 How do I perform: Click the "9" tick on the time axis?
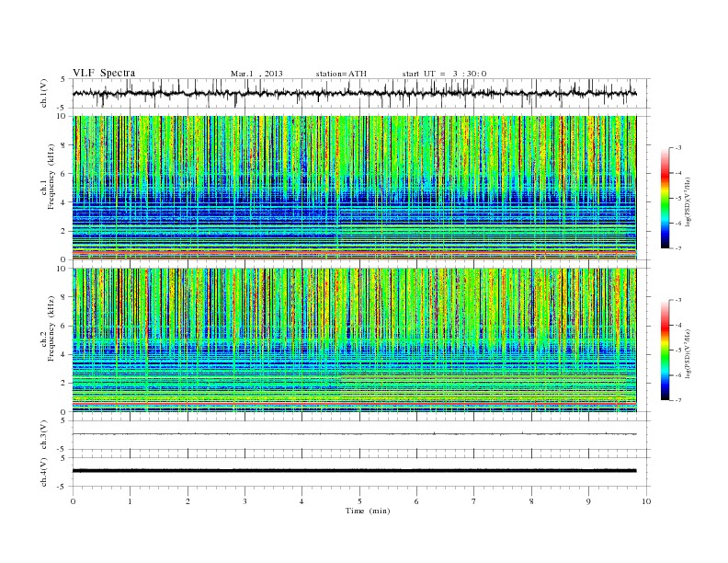588,501
